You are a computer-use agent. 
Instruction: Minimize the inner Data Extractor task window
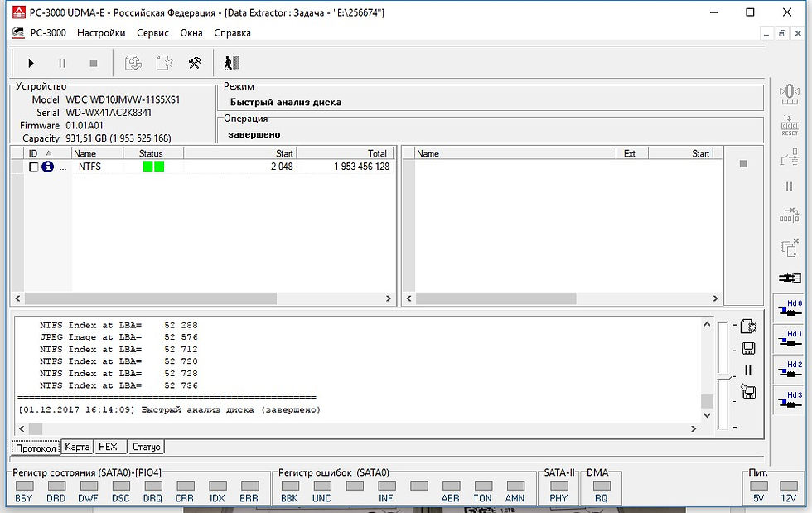(x=766, y=33)
